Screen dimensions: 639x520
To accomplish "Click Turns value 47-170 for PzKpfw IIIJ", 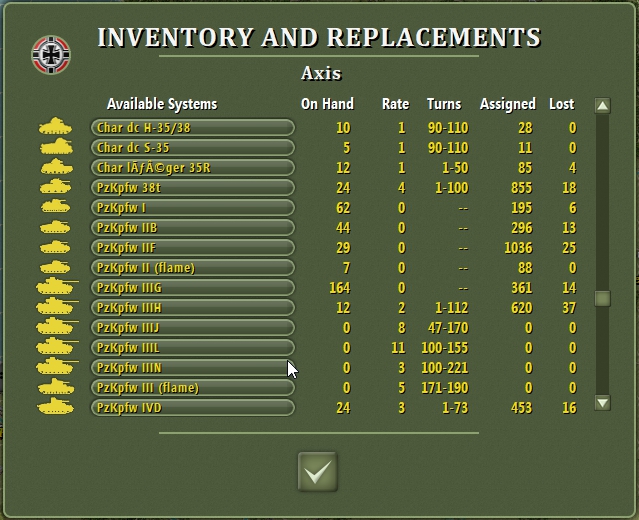I will 448,328.
